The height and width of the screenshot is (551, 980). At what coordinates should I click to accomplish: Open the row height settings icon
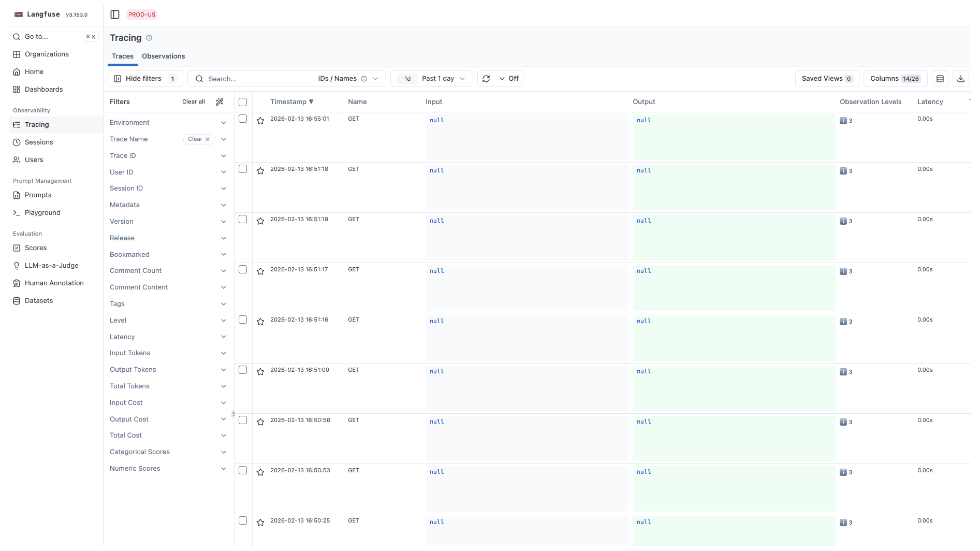pyautogui.click(x=940, y=78)
